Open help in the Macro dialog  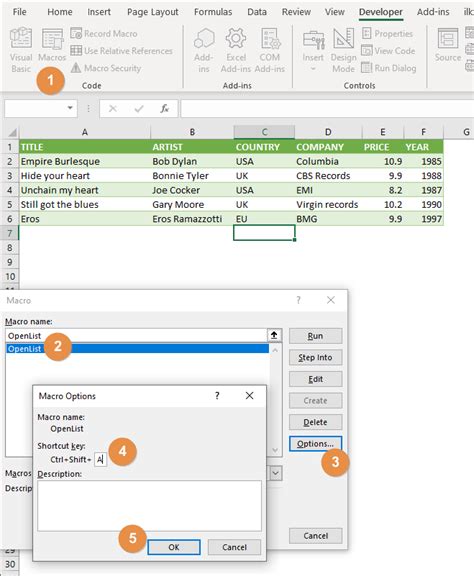tap(298, 300)
